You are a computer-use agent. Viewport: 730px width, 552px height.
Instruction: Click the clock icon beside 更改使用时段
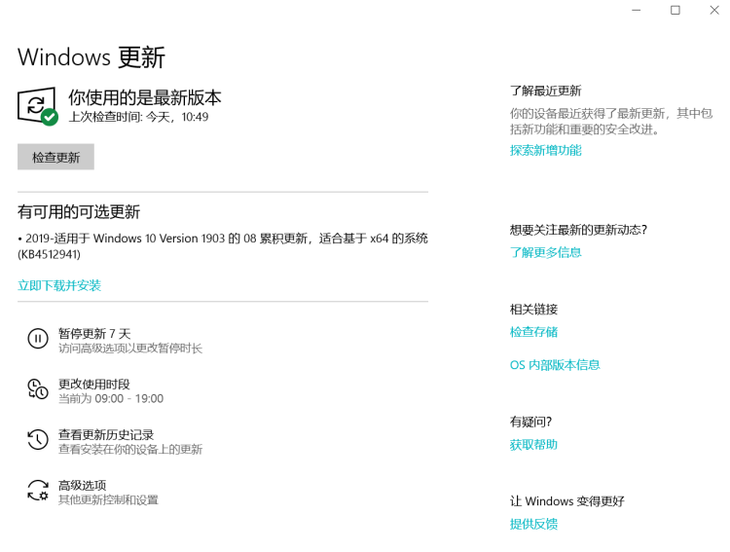(x=38, y=389)
